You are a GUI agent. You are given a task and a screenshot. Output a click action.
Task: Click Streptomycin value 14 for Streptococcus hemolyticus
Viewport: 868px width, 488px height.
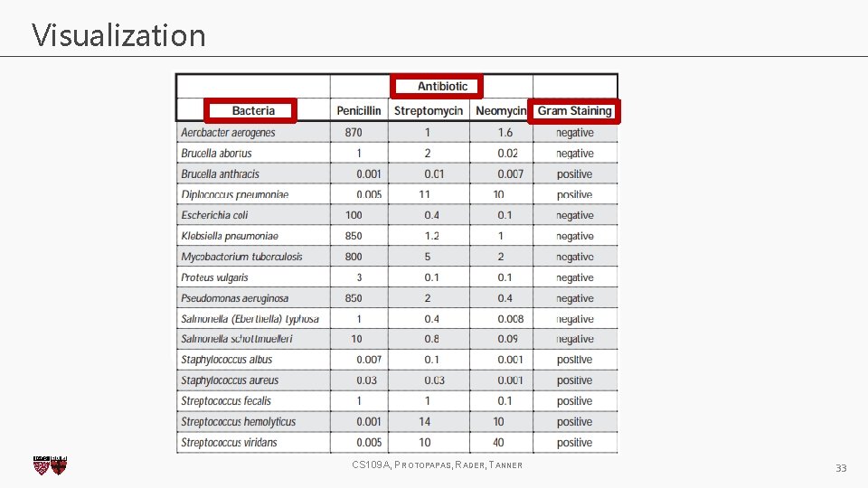point(425,422)
